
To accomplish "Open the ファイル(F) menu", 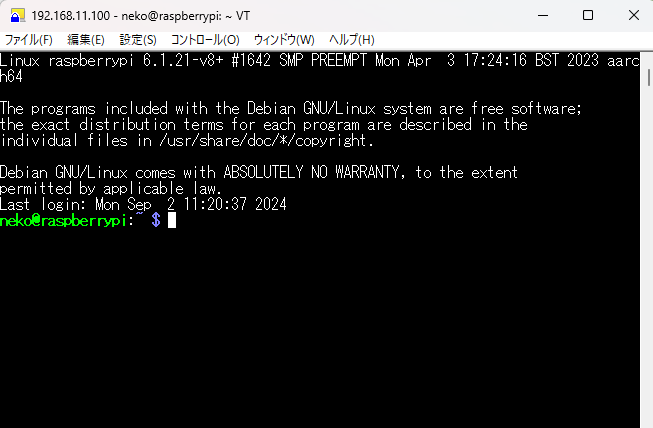I will click(x=29, y=40).
